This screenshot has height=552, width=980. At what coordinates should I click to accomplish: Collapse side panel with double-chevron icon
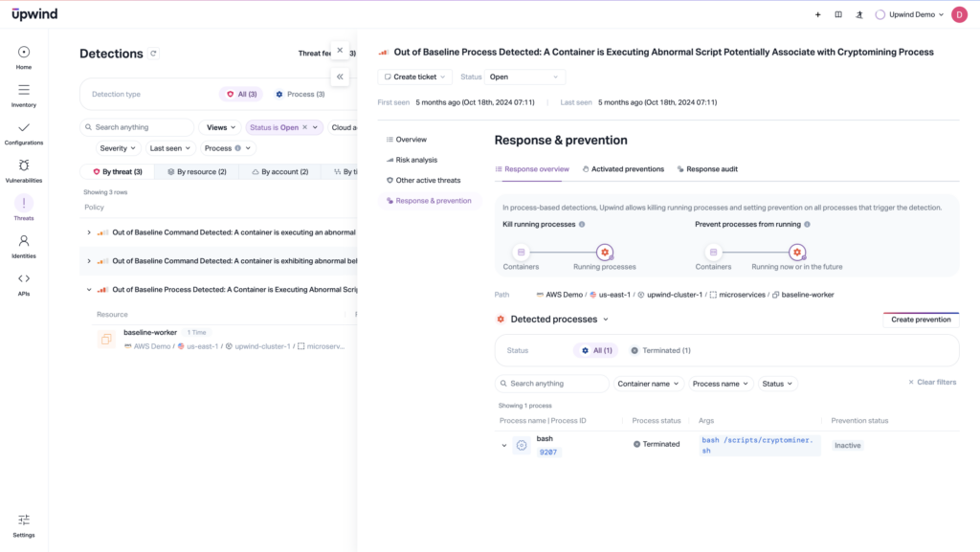(340, 77)
